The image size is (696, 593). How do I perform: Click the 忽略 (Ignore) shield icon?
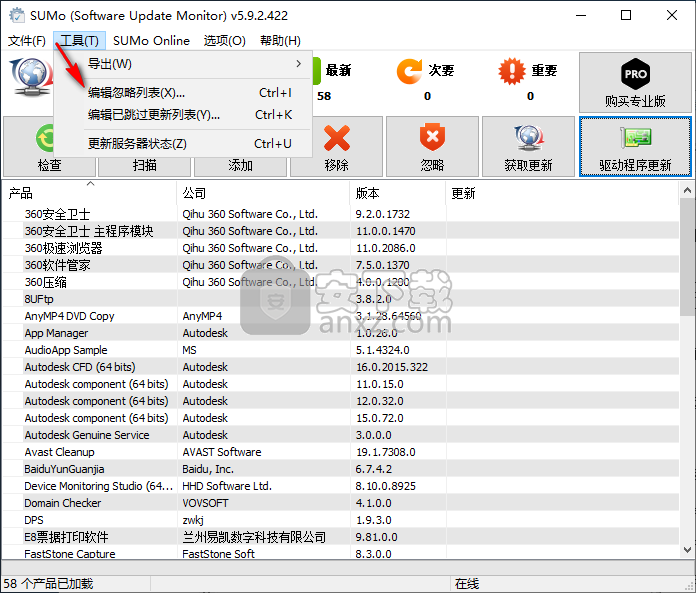tap(432, 137)
